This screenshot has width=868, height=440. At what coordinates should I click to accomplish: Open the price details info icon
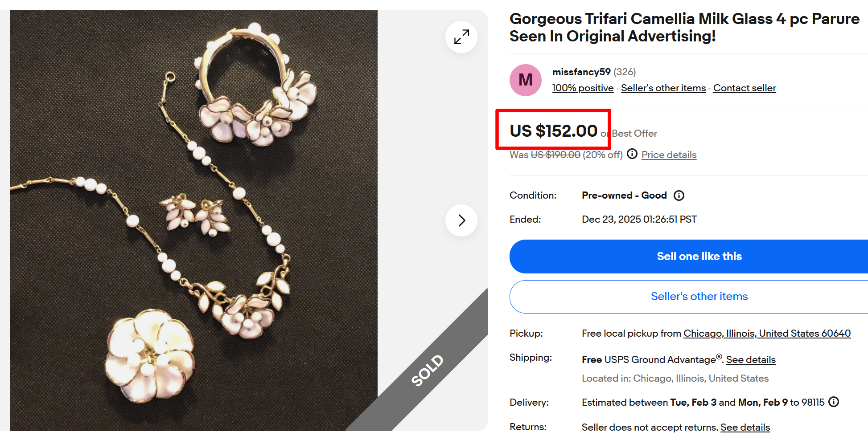point(632,154)
